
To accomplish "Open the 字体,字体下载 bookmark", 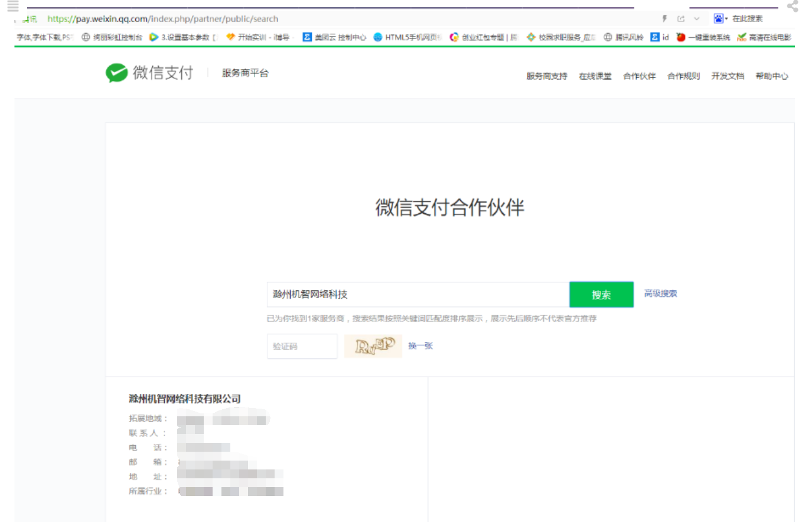I will 44,37.
